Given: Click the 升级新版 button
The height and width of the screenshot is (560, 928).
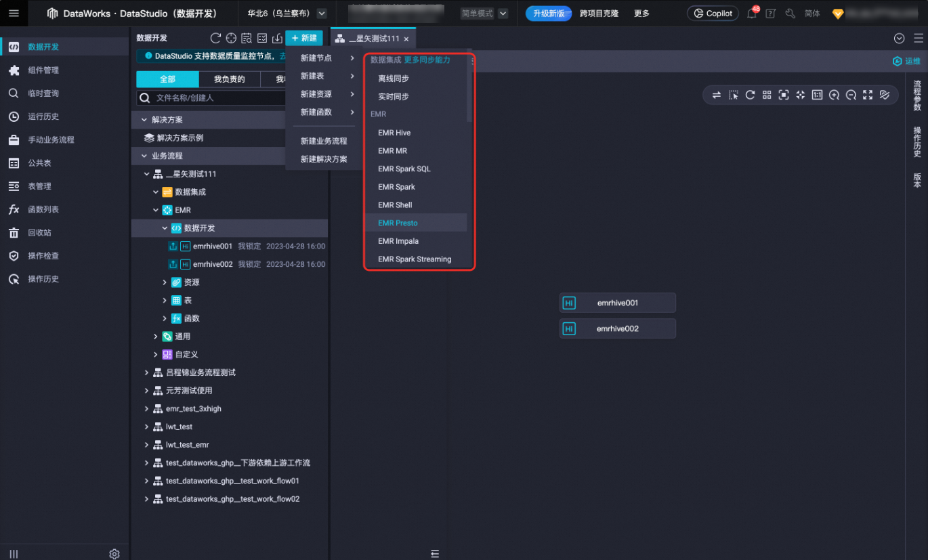Looking at the screenshot, I should point(549,14).
